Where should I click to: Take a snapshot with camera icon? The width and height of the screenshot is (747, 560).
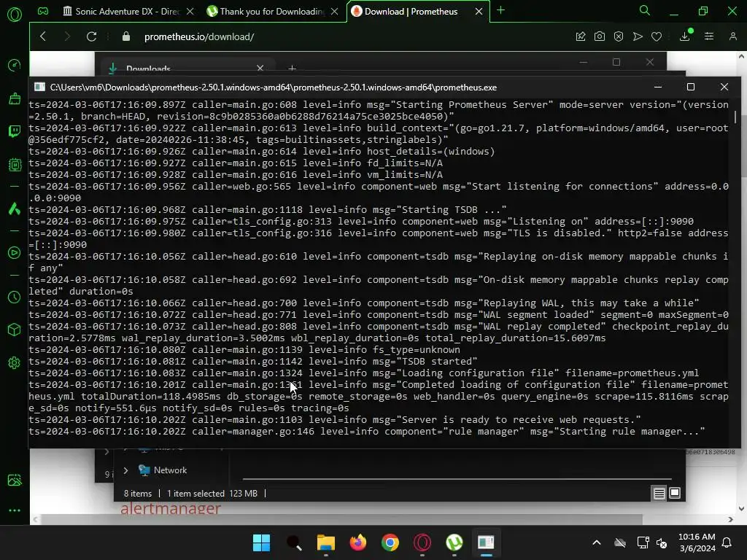[600, 36]
